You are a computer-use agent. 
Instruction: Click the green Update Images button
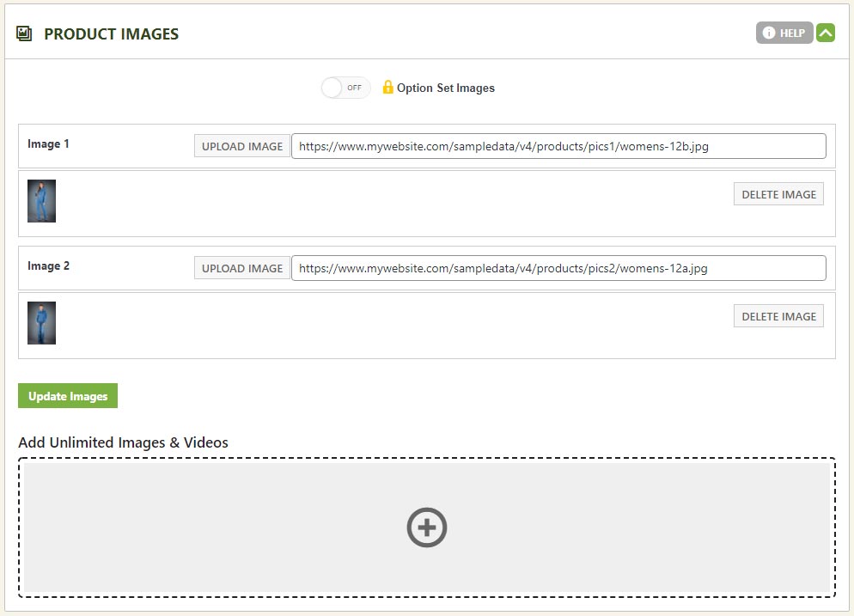click(68, 396)
